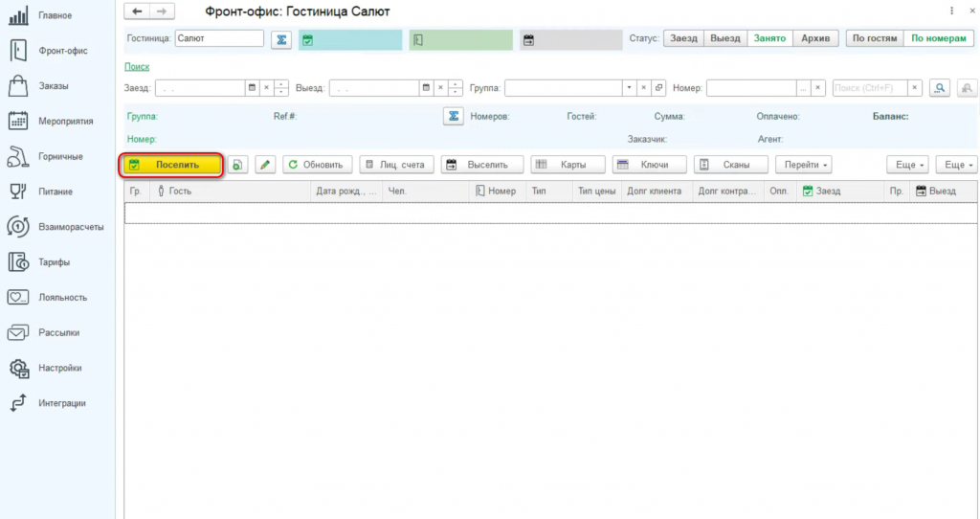The width and height of the screenshot is (980, 519).
Task: Open the Горничные sidebar section
Action: pyautogui.click(x=45, y=156)
